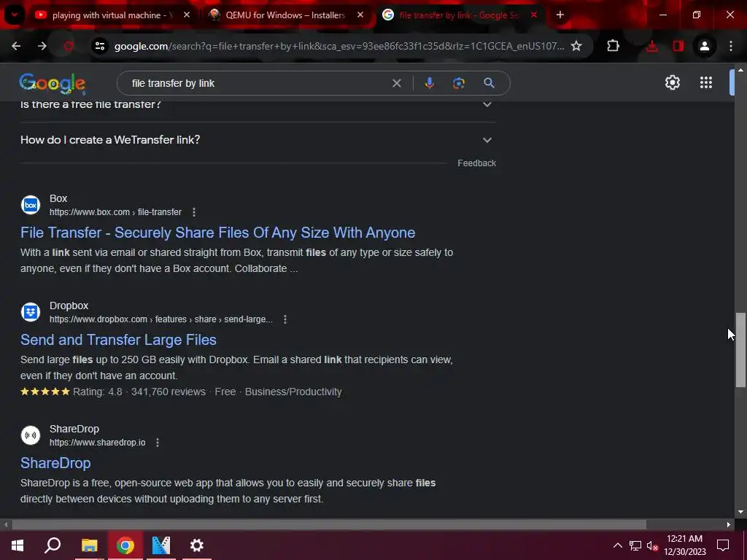Screen dimensions: 747x560
Task: Open "Send and Transfer Large Files" result
Action: (118, 340)
